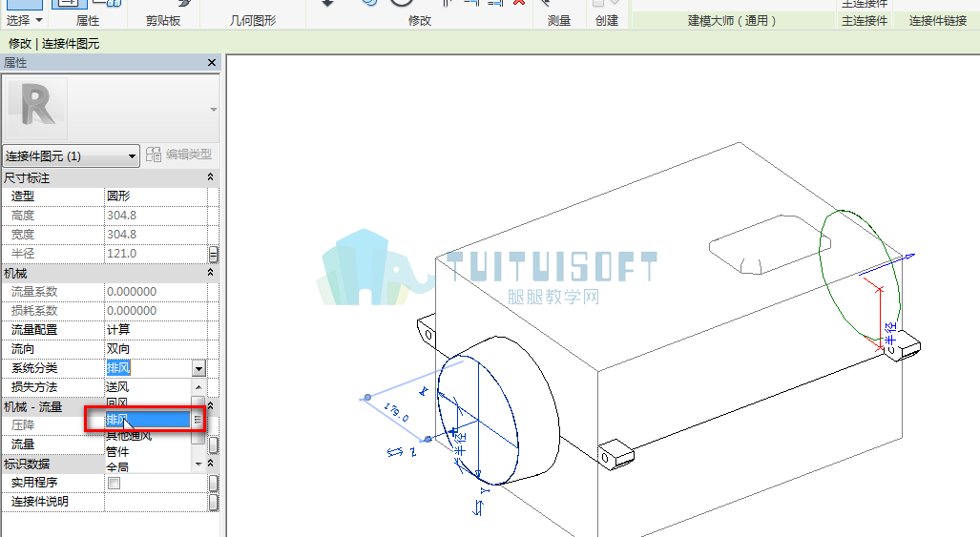
Task: Click the 属性 ribbon panel label
Action: [x=88, y=21]
